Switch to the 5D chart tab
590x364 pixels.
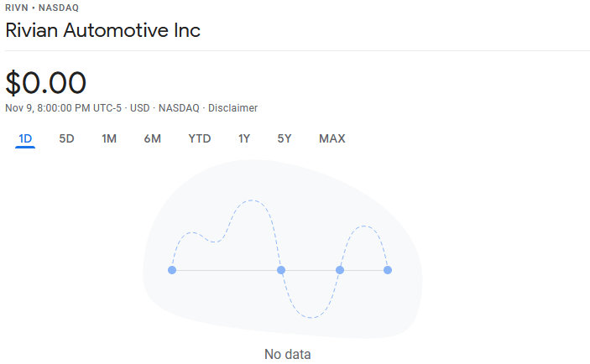click(x=67, y=138)
